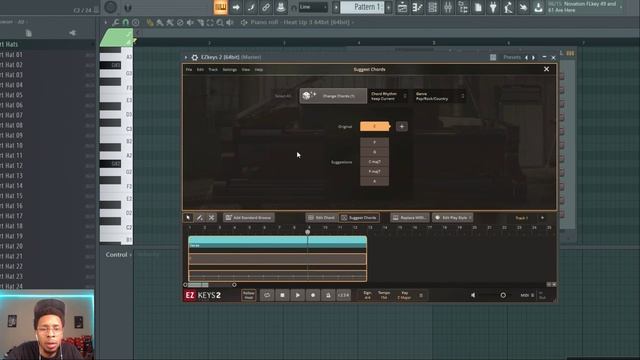Image resolution: width=640 pixels, height=360 pixels.
Task: Click the Suggest Chords button
Action: [x=359, y=218]
